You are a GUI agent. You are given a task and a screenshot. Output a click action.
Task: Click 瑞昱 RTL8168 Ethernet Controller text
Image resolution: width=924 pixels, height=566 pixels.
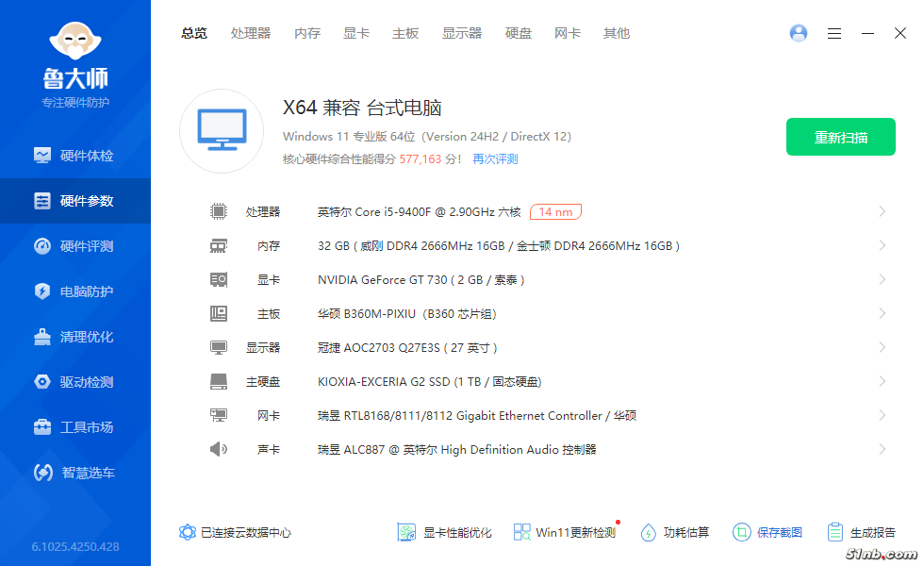pos(477,416)
